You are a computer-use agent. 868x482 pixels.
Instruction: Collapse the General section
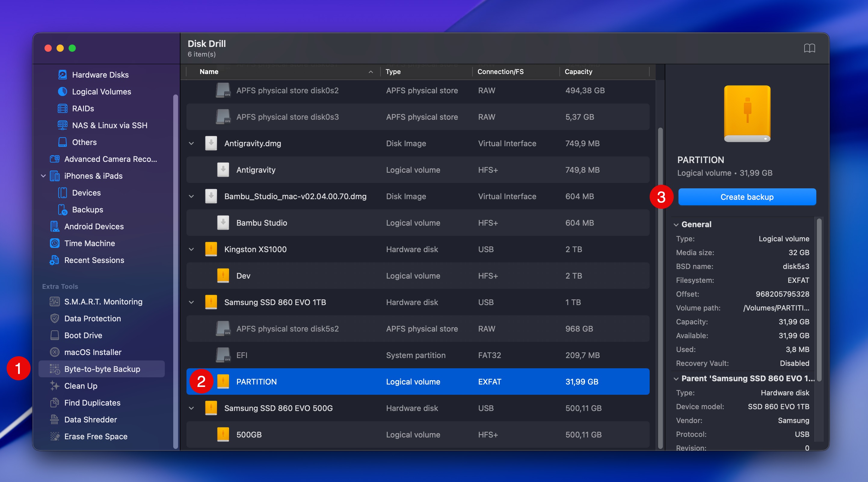point(676,224)
